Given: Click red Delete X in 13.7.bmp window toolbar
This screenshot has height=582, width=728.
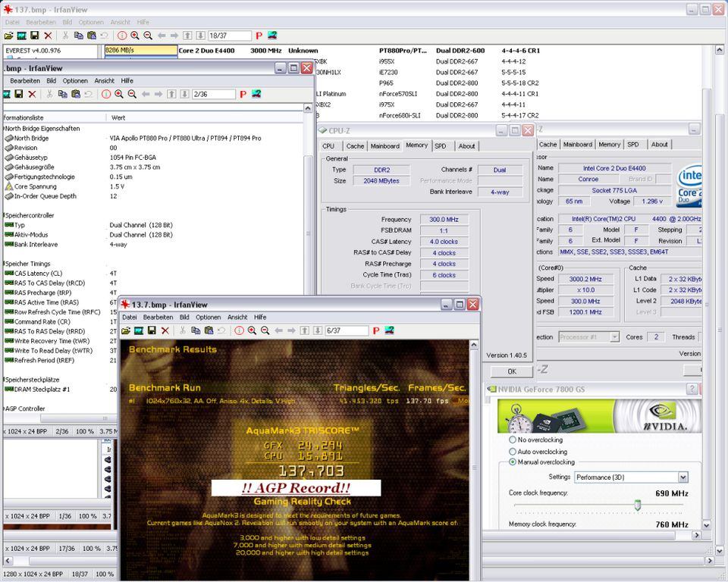Looking at the screenshot, I should pos(165,330).
